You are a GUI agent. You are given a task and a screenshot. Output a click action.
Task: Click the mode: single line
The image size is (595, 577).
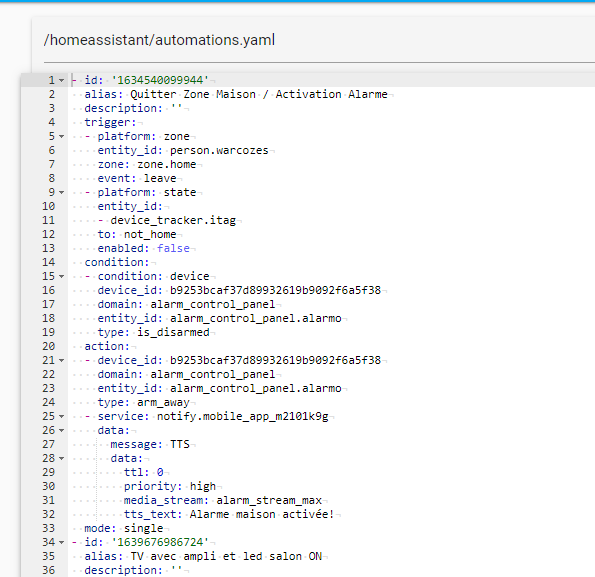tap(124, 528)
